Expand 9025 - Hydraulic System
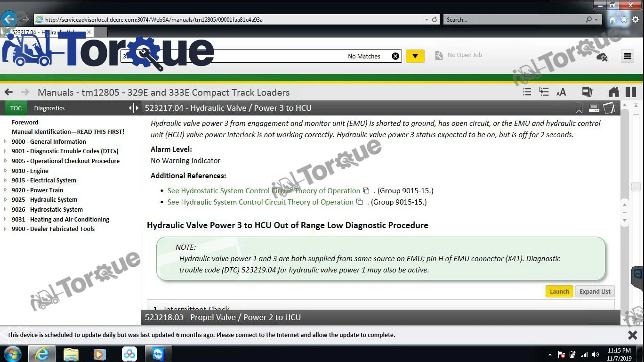The width and height of the screenshot is (644, 362). coord(6,199)
